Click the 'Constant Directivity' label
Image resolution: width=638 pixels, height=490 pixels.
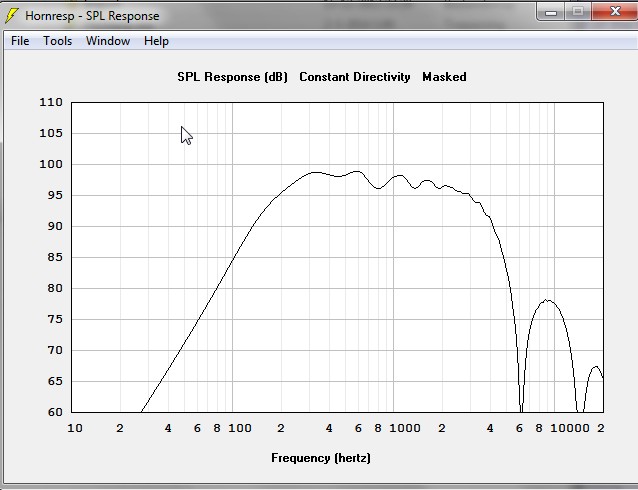click(x=355, y=77)
